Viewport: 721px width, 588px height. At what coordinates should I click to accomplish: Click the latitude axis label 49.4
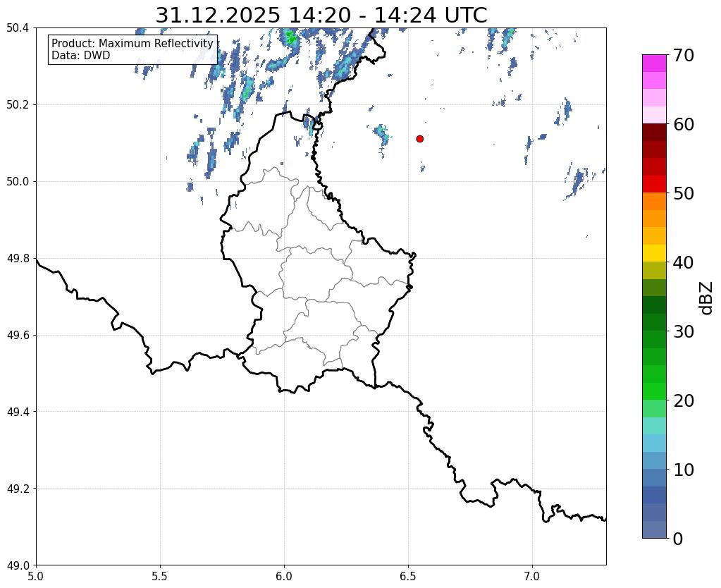coord(18,412)
